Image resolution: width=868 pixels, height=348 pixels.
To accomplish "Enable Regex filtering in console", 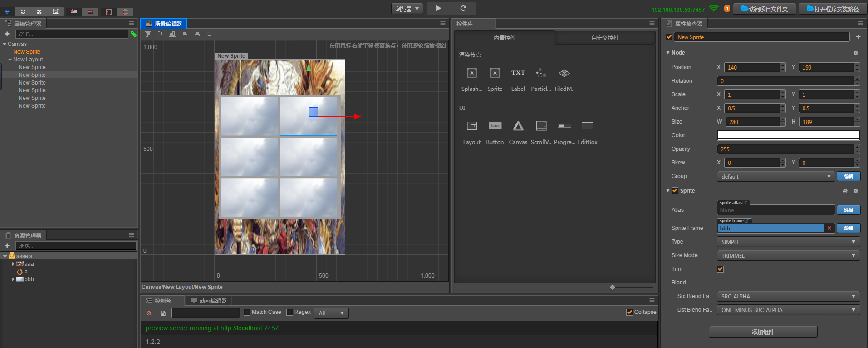I will point(289,312).
